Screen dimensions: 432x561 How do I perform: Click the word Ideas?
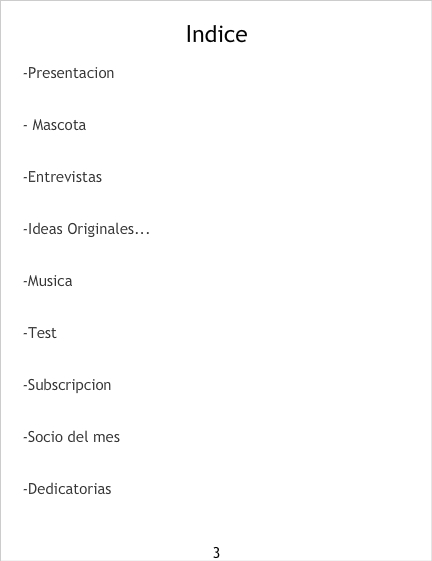tap(45, 229)
